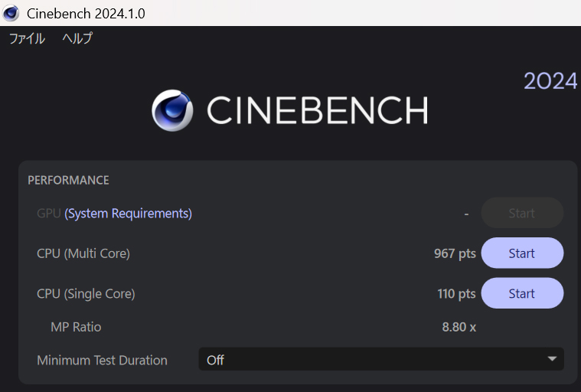Click the 8.80 x MP Ratio value
This screenshot has width=581, height=392.
pos(459,327)
